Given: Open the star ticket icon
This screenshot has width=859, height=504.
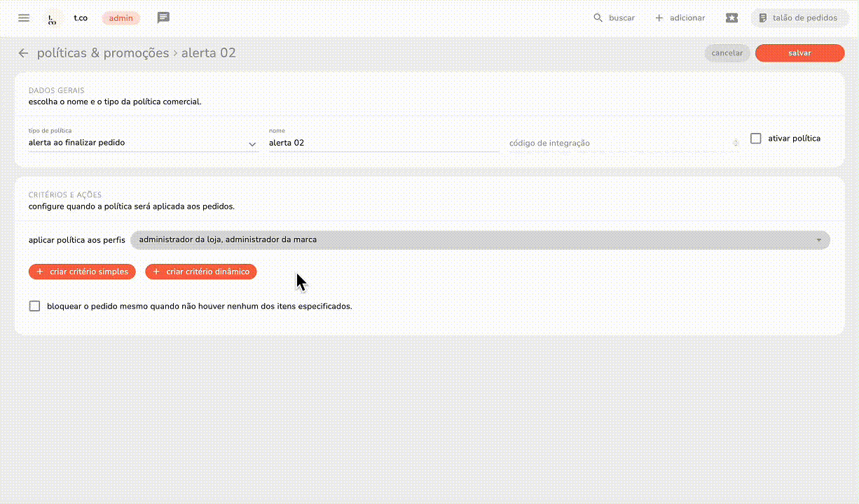Looking at the screenshot, I should click(731, 18).
